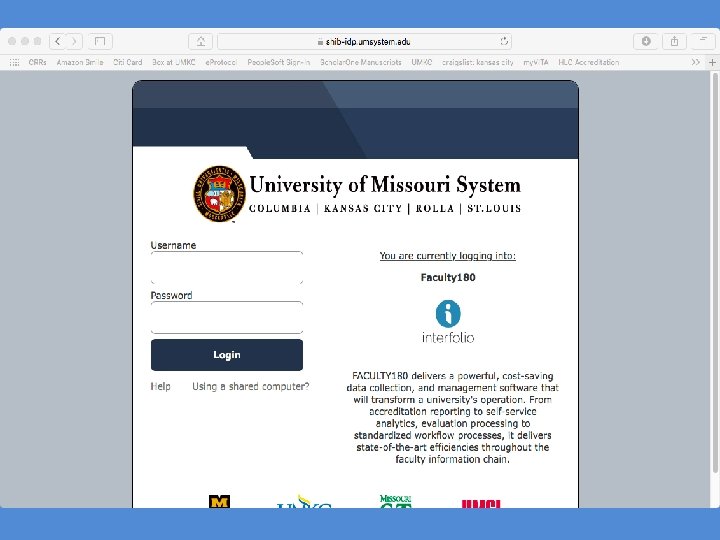Open the ScholarOne Manuscripts bookmark
The image size is (720, 540).
[361, 62]
